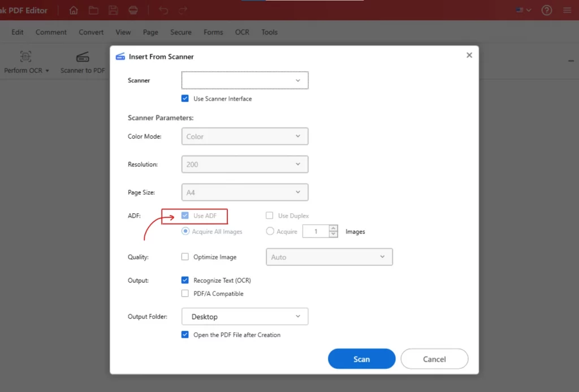Open the Edit menu

18,32
